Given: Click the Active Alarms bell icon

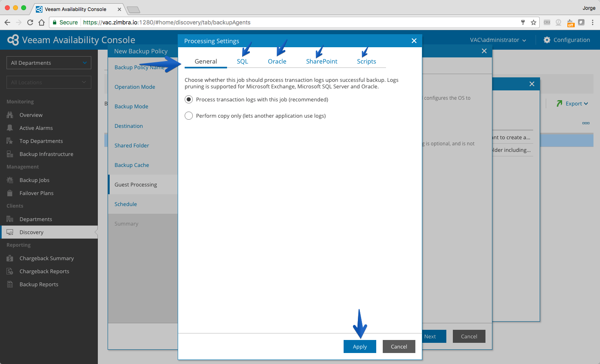Looking at the screenshot, I should (10, 128).
